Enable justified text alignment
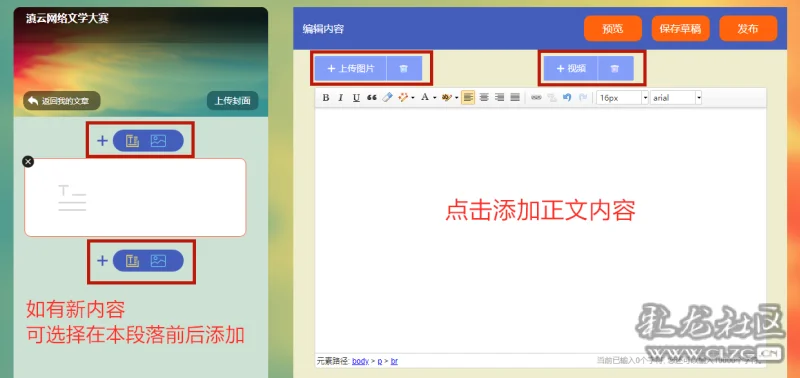The image size is (800, 378). click(x=515, y=98)
